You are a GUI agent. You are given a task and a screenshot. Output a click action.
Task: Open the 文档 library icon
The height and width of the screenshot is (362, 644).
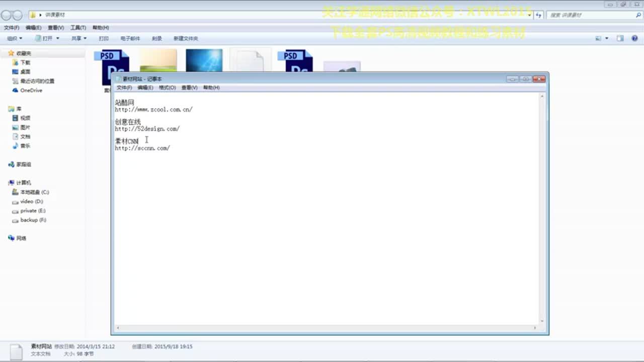(x=15, y=137)
